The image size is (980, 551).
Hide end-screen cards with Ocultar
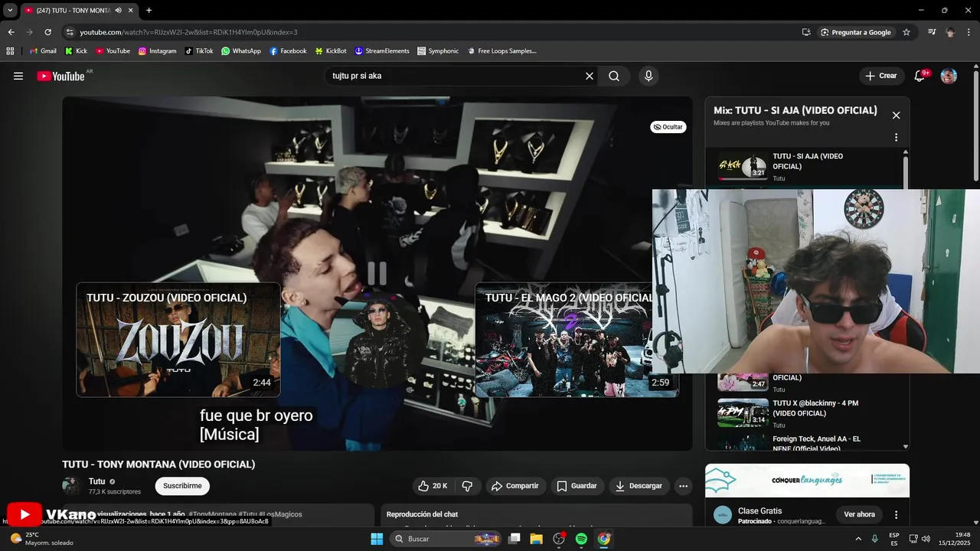tap(668, 127)
